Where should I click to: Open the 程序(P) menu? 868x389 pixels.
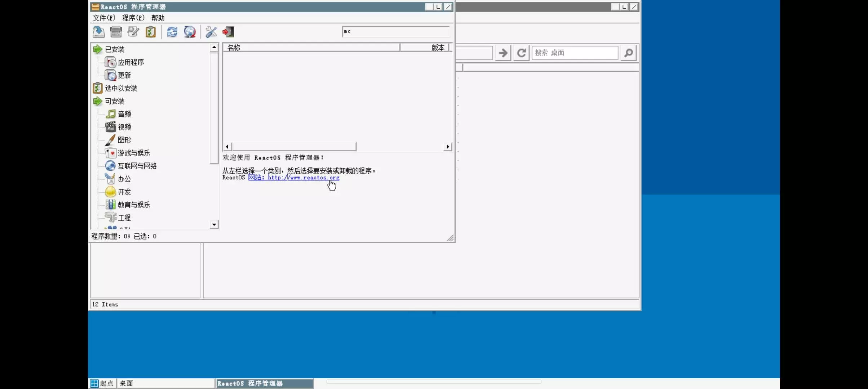coord(133,18)
